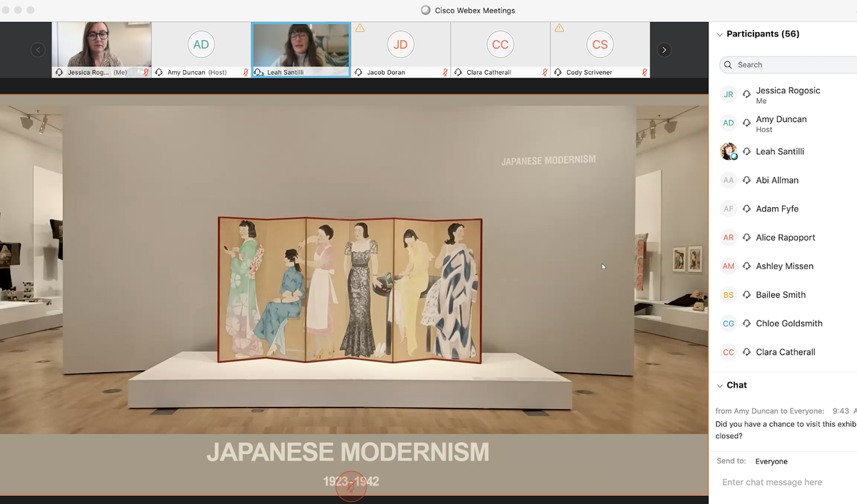Screen dimensions: 857x504
Task: Click the muted mic icon on Jacob Doran's tile
Action: [x=445, y=72]
